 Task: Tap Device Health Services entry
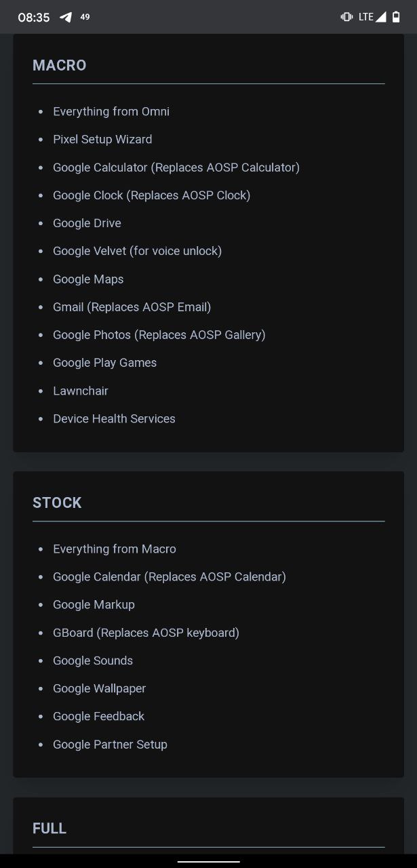pyautogui.click(x=114, y=419)
